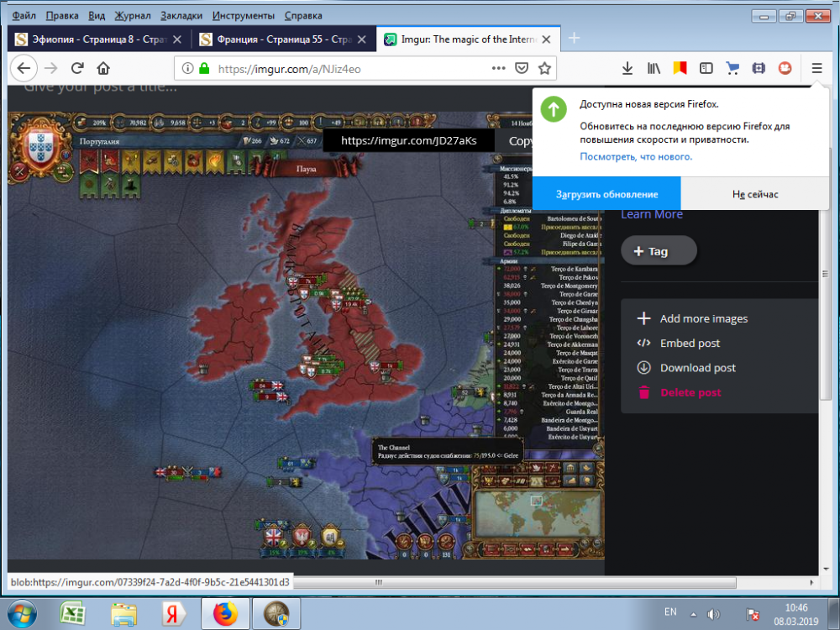
Task: Click the Firefox reload page icon
Action: click(x=77, y=69)
